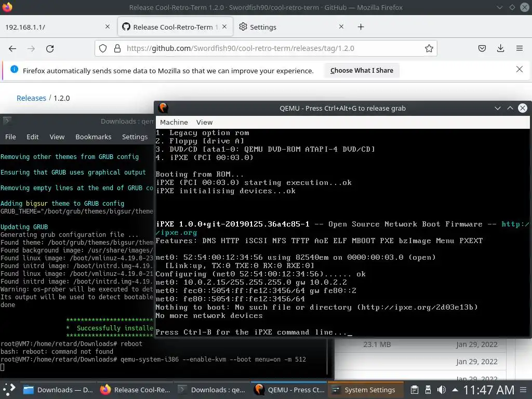
Task: View site security padlock info
Action: 117,48
